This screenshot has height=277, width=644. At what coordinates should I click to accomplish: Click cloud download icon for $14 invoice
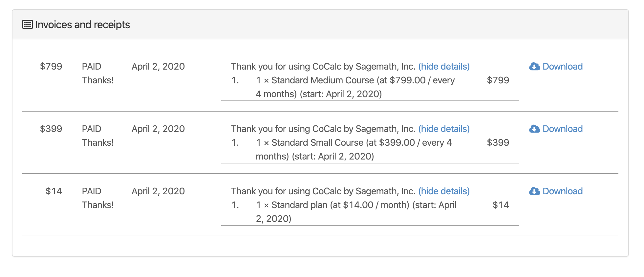[534, 191]
